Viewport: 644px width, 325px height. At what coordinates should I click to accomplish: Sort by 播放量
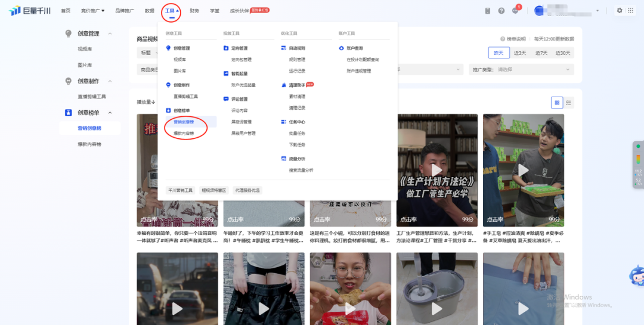[x=146, y=102]
